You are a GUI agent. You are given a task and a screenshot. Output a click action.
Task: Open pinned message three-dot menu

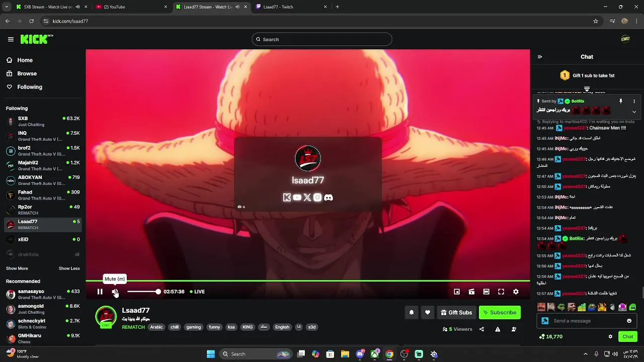[x=634, y=101]
